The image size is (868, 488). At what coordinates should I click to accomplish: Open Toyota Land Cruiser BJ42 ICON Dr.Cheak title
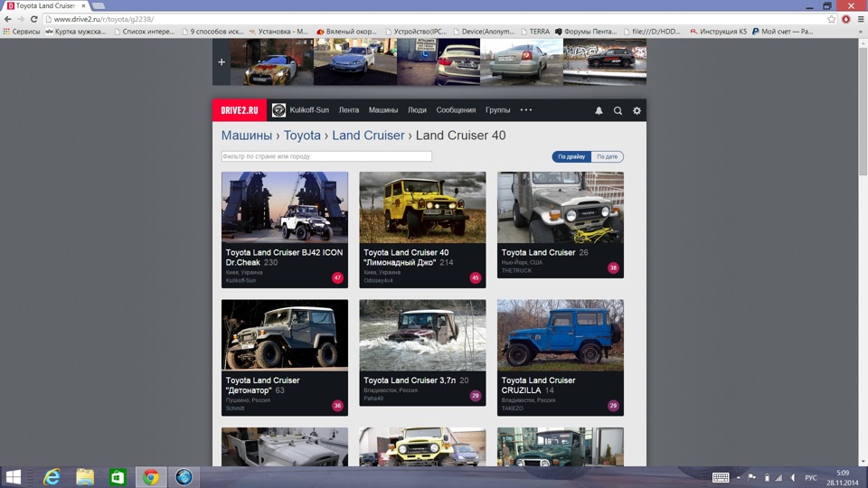(x=284, y=258)
